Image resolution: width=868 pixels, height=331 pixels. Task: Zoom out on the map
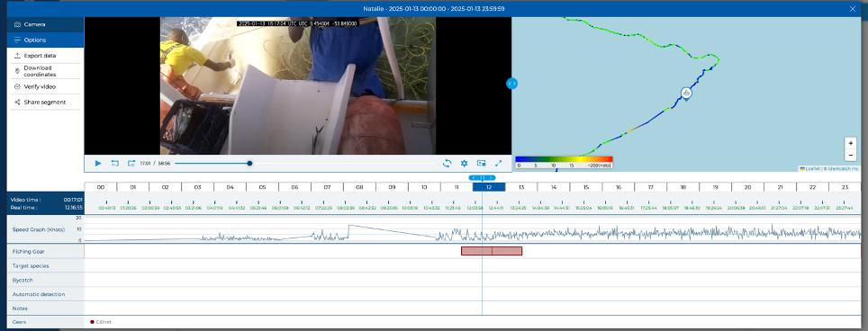[851, 156]
